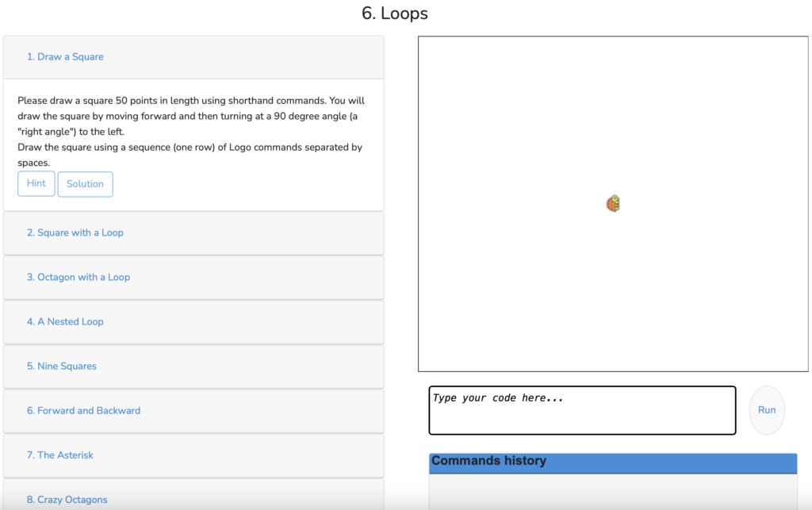Expand the "8. Crazy Octagons" section
The image size is (812, 510).
pyautogui.click(x=67, y=500)
